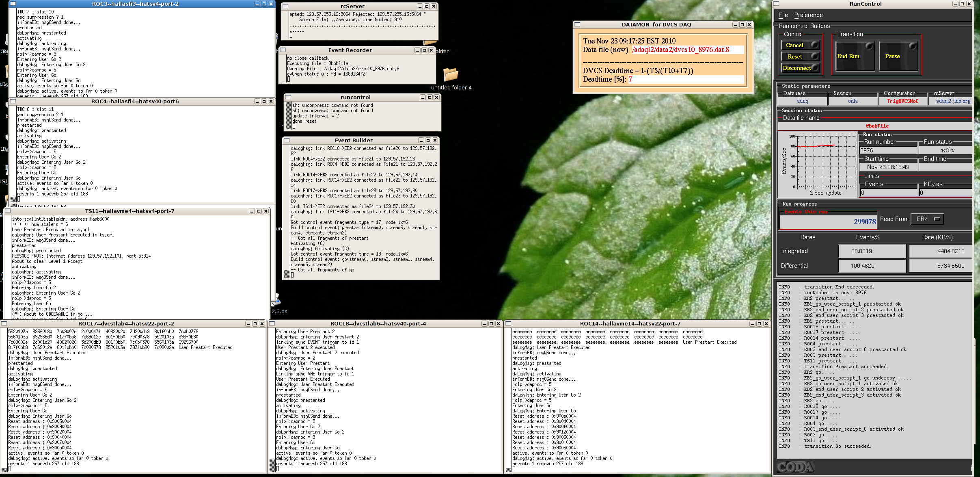Click the ROC18 terminal scrollbar thumb

[272, 465]
